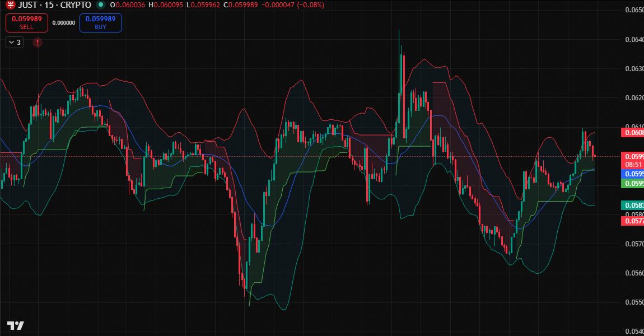Select the blue 0.0595 price label on axis
Viewport: 644px width, 336px height.
(633, 174)
